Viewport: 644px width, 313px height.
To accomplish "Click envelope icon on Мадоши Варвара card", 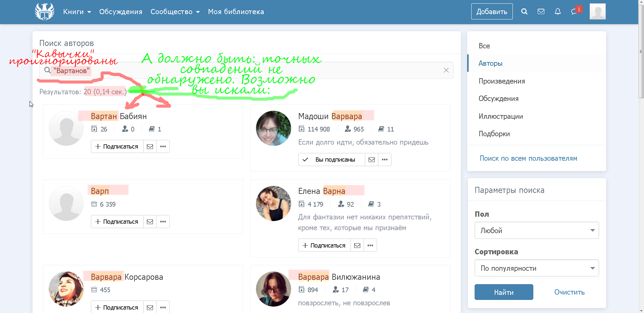I will pos(372,160).
